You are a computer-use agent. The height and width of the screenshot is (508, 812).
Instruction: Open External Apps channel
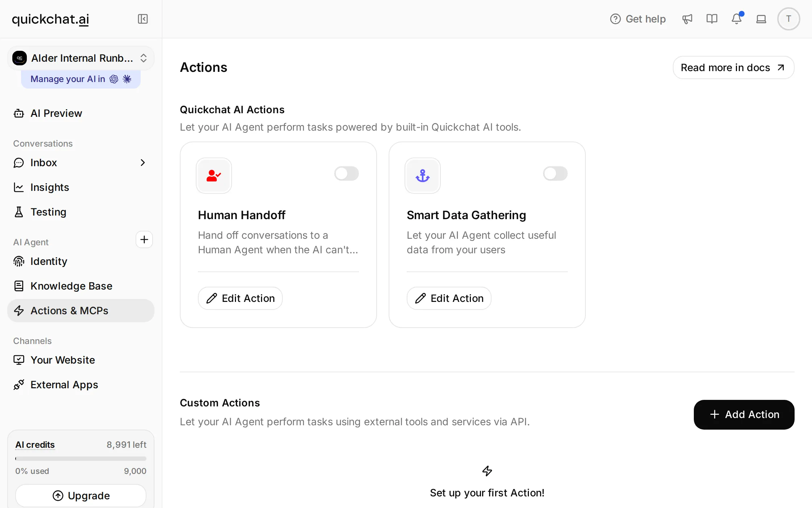point(81,385)
